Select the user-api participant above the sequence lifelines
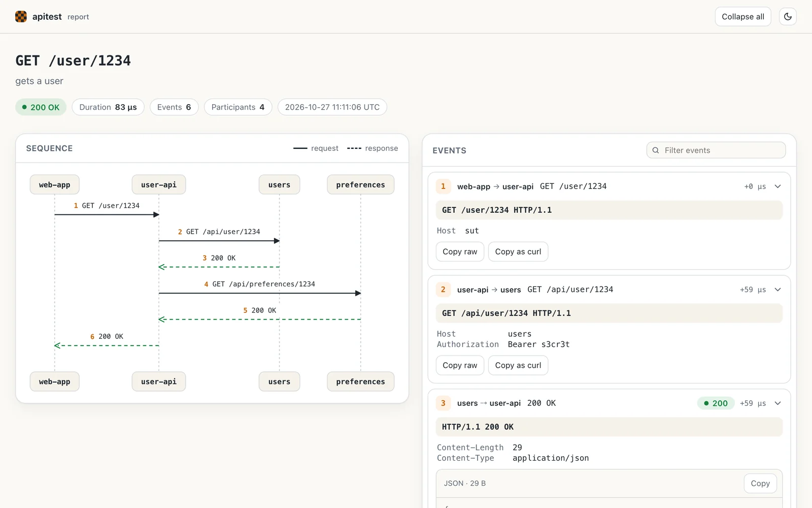Image resolution: width=812 pixels, height=508 pixels. pyautogui.click(x=159, y=185)
